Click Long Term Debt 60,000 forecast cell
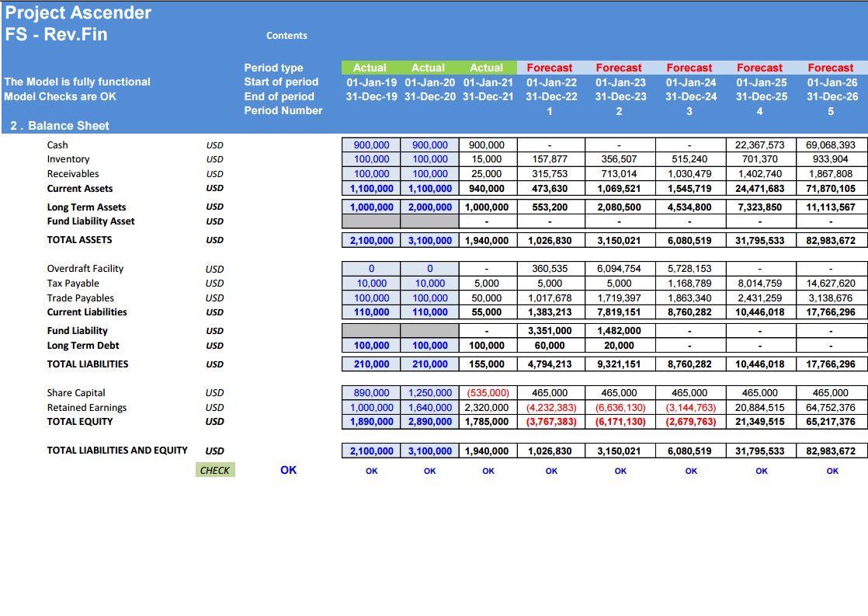Screen dimensions: 868x616 (x=549, y=346)
